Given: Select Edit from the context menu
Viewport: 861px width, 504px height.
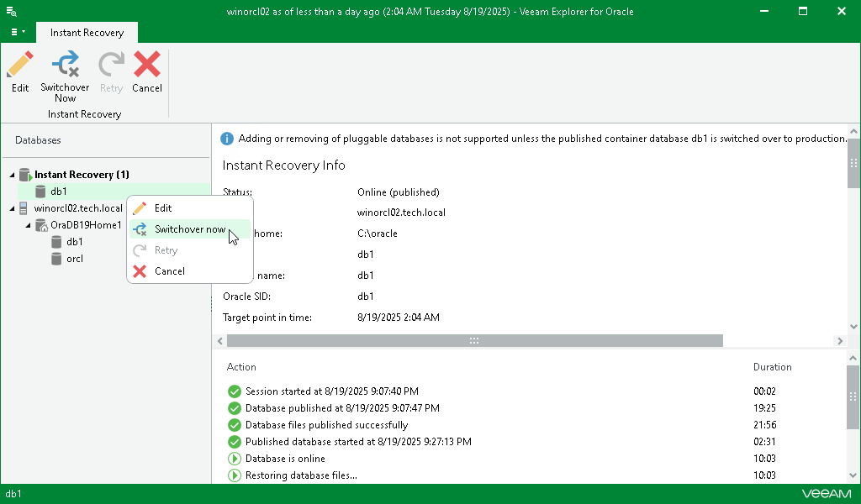Looking at the screenshot, I should tap(165, 207).
